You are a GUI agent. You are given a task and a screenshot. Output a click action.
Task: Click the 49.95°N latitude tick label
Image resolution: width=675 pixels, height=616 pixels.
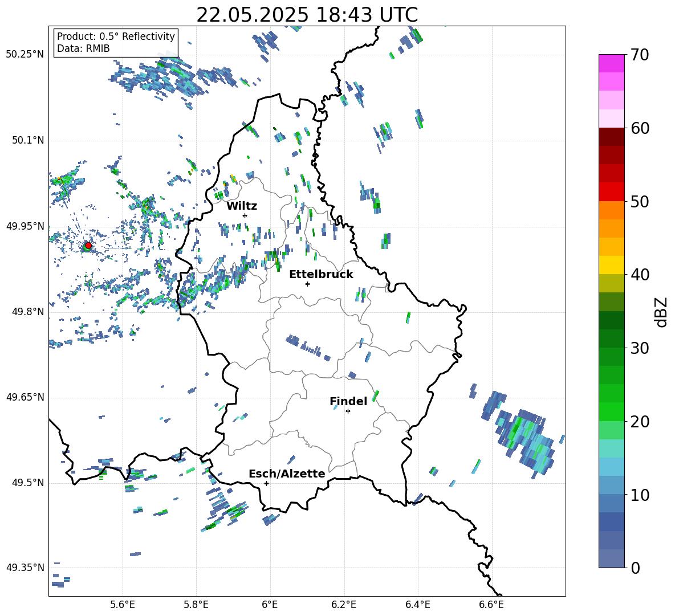click(25, 226)
